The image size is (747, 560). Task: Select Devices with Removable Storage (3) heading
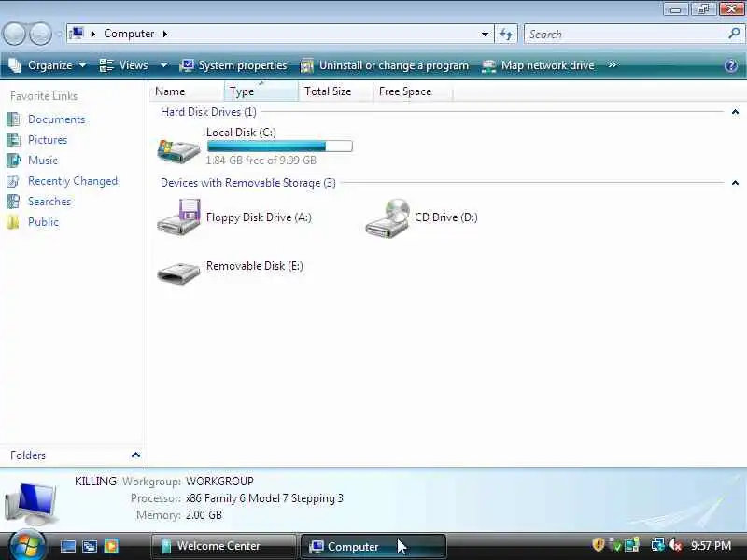(x=248, y=183)
